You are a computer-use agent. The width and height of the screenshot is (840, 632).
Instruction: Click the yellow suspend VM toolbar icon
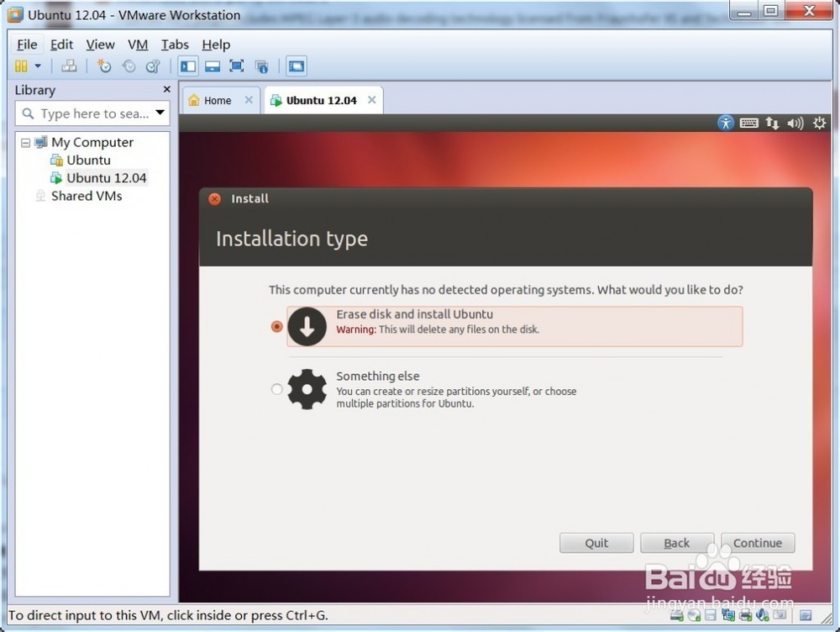pyautogui.click(x=21, y=66)
